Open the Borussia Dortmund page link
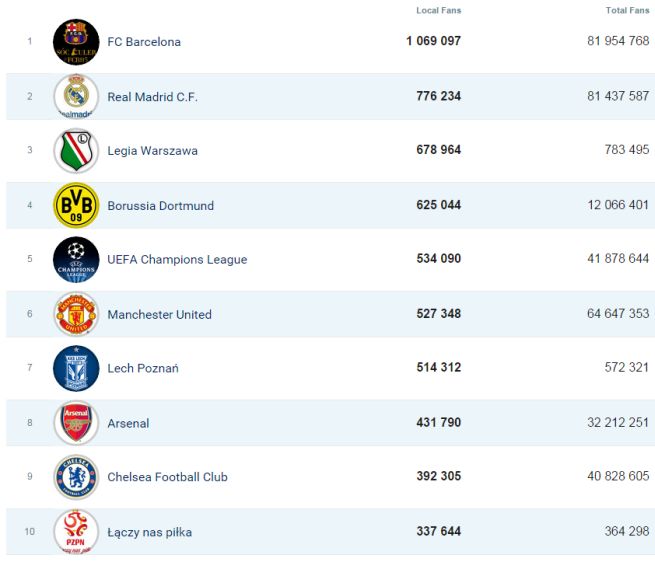655x562 pixels. click(160, 206)
